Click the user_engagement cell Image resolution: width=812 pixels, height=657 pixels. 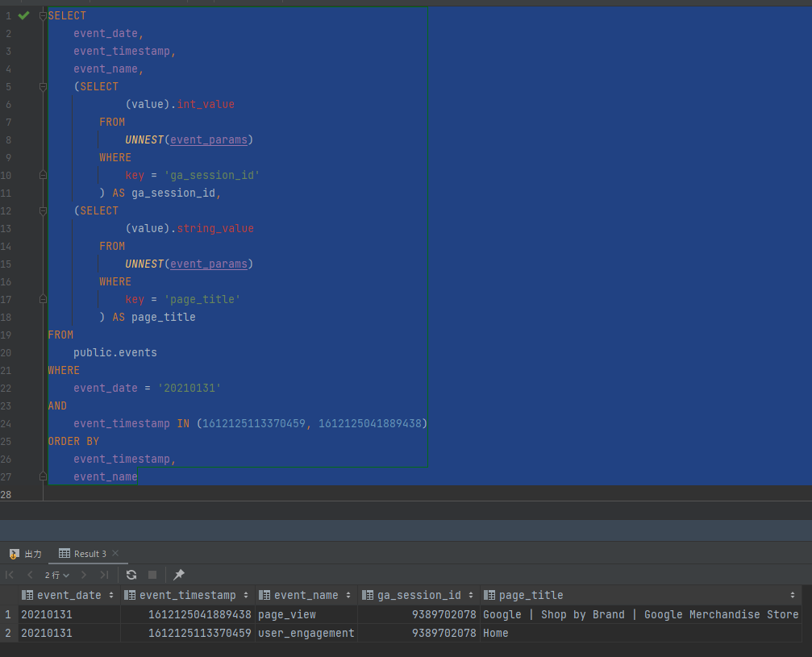tap(306, 633)
